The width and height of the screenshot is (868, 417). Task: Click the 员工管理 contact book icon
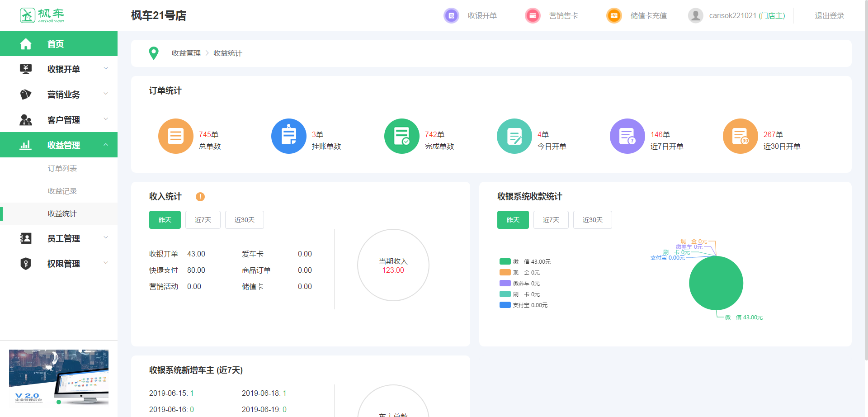coord(26,238)
